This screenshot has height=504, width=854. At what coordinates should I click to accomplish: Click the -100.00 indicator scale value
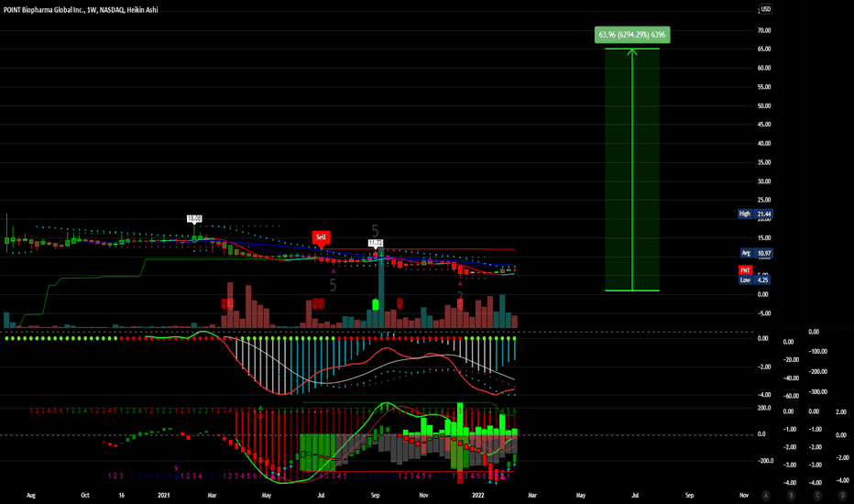coord(818,352)
